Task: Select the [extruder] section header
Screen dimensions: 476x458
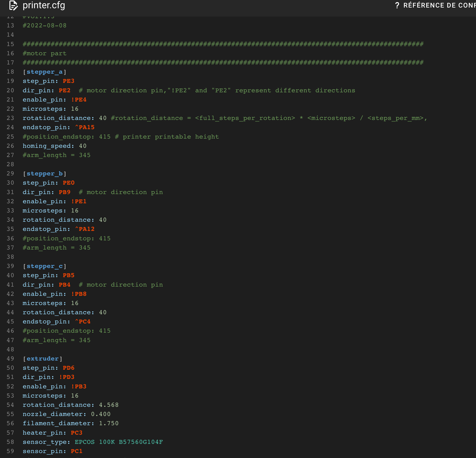Action: pyautogui.click(x=42, y=359)
